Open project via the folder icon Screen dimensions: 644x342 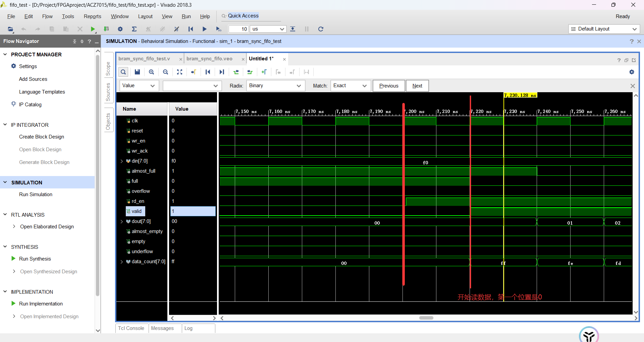(10, 29)
